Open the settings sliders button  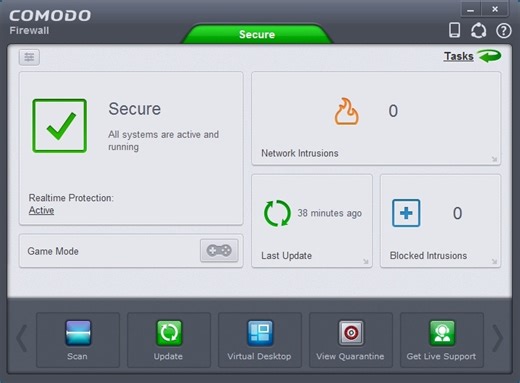(x=29, y=57)
